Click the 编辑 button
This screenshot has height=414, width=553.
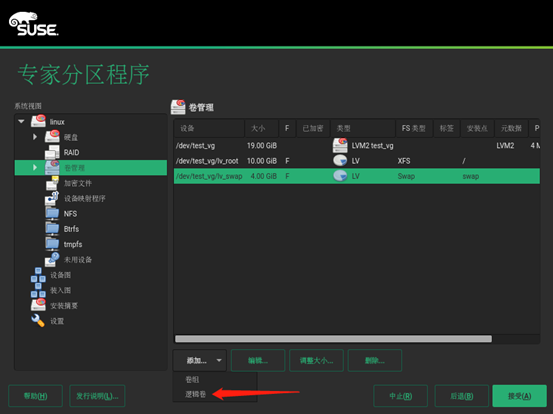[258, 360]
